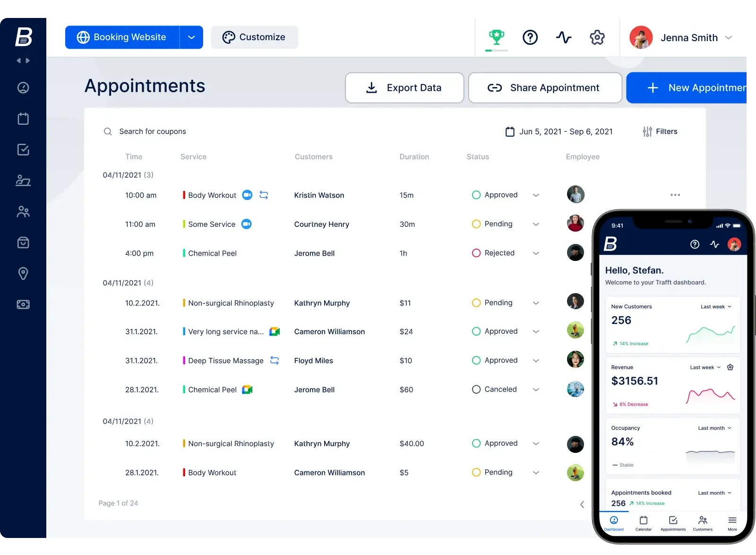
Task: Click the trophy achievements icon in the header
Action: pos(496,37)
